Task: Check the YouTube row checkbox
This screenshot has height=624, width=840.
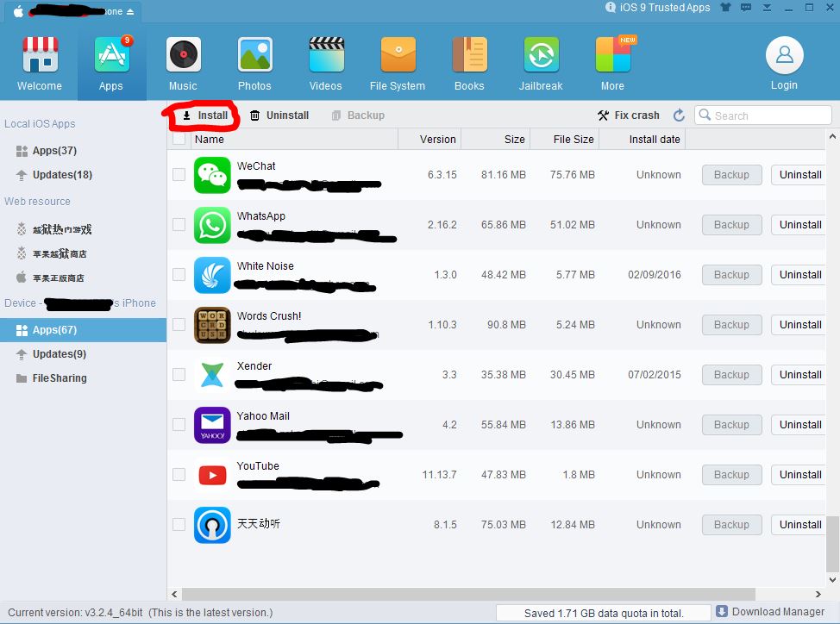Action: click(179, 474)
